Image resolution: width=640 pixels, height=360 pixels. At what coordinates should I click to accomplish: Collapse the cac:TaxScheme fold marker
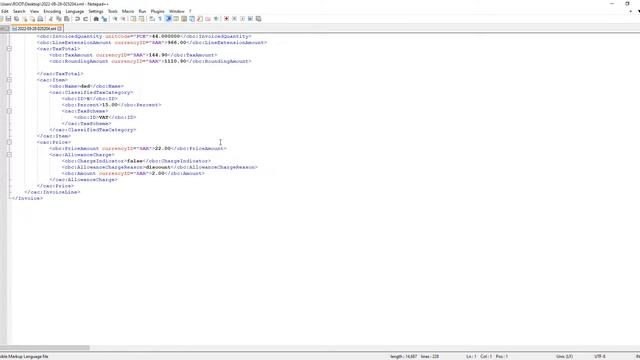click(9, 111)
